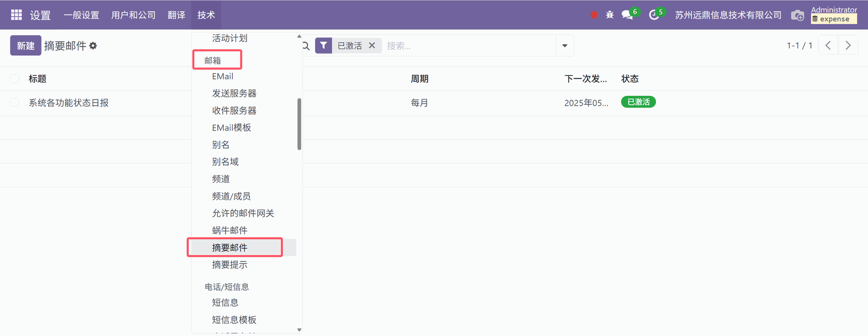The height and width of the screenshot is (336, 868).
Task: Click the red recording indicator icon
Action: 594,15
